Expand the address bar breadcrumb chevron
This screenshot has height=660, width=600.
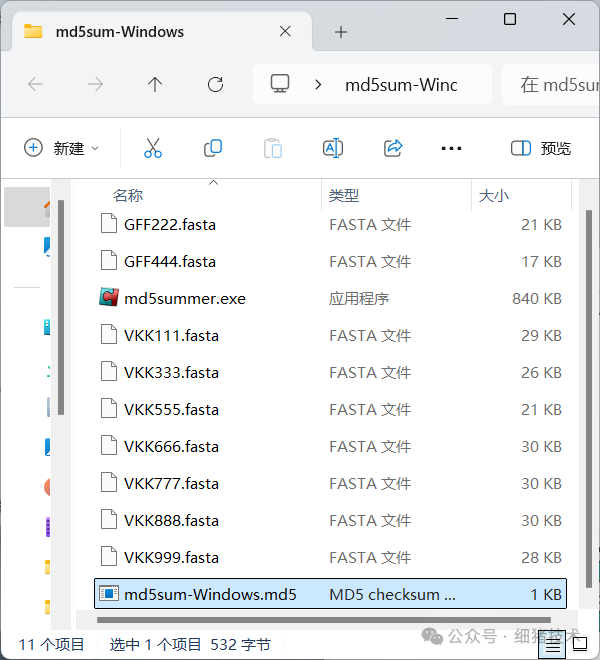(318, 85)
